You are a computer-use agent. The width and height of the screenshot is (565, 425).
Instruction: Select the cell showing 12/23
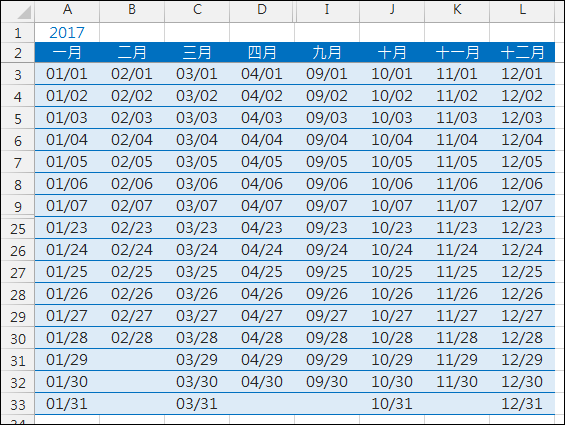(x=522, y=228)
